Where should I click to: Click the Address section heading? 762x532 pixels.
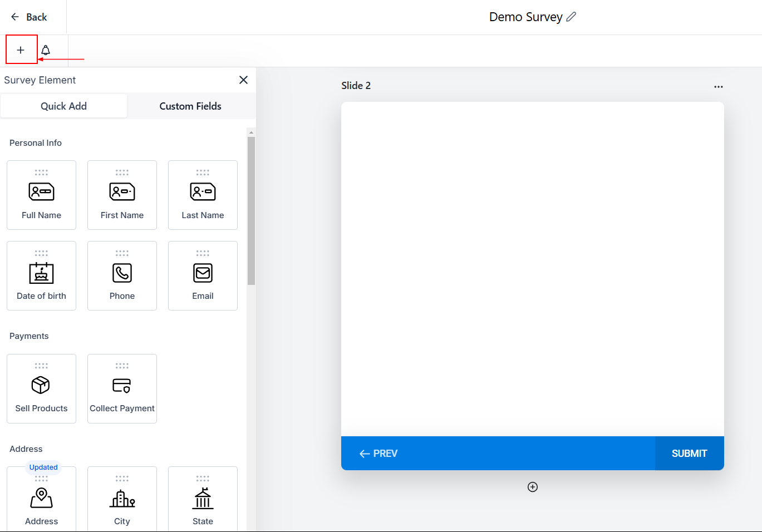click(26, 449)
